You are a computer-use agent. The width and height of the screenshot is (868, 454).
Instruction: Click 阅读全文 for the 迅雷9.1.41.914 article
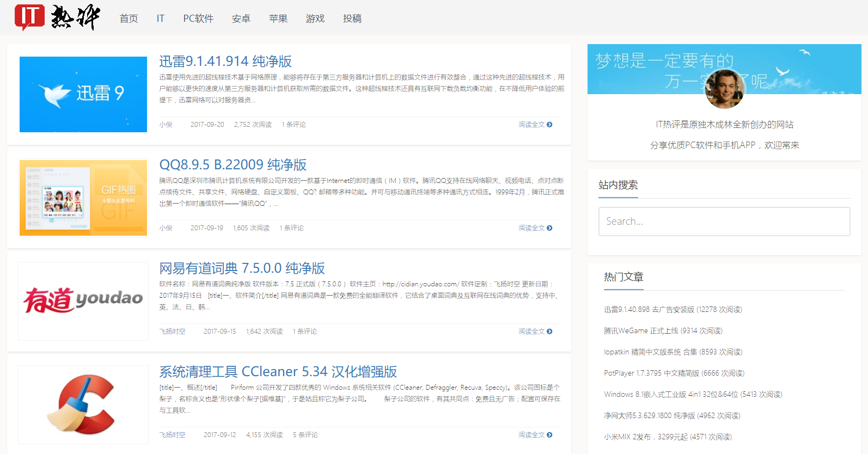click(x=531, y=125)
